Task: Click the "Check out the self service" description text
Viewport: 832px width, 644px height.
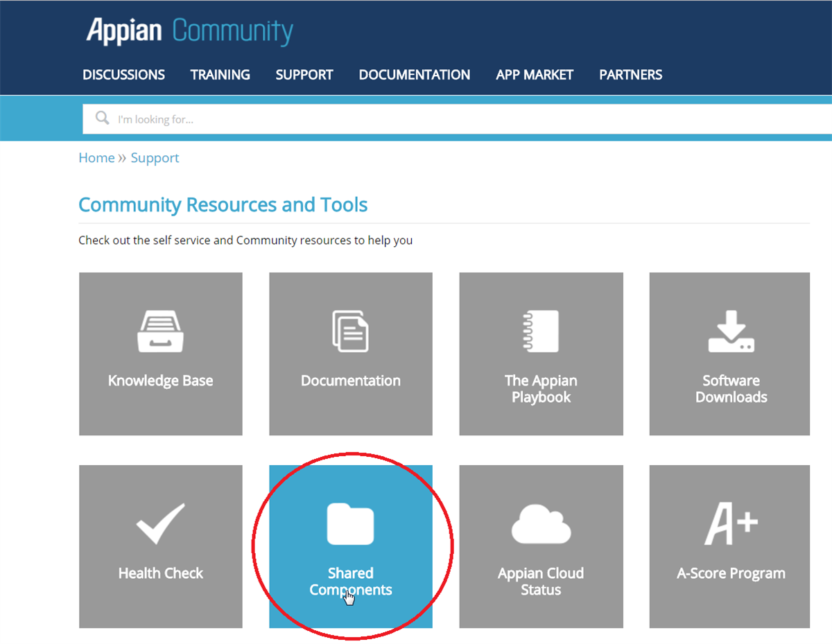Action: point(245,241)
